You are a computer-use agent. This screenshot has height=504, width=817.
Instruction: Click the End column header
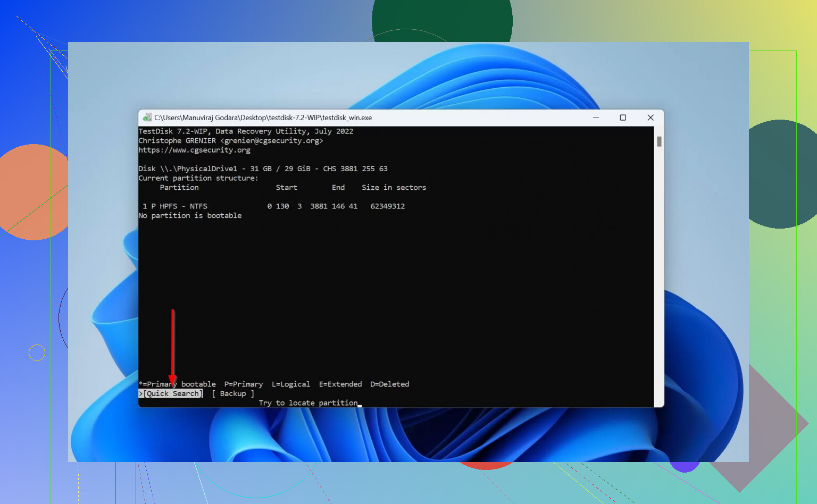click(x=338, y=187)
